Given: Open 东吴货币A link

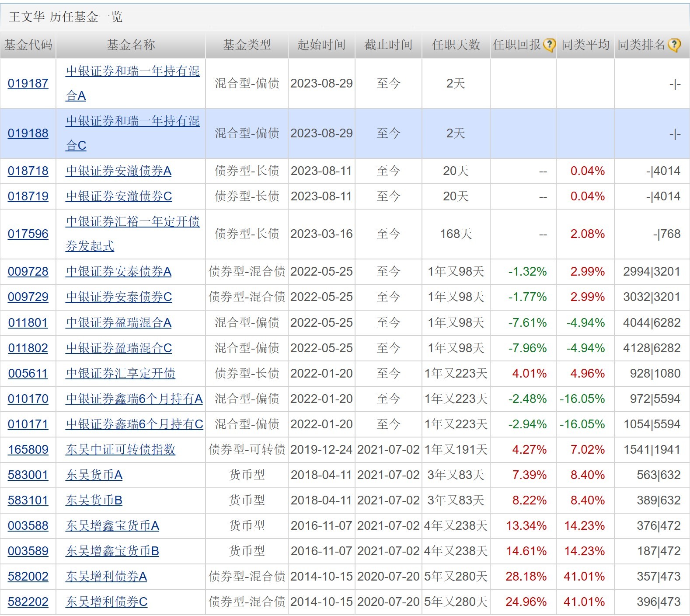Looking at the screenshot, I should click(x=94, y=475).
